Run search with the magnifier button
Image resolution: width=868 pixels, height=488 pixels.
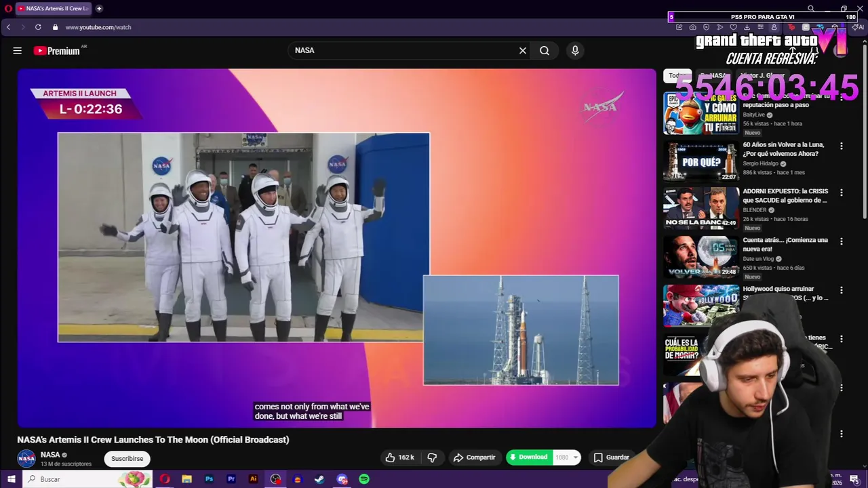[545, 50]
